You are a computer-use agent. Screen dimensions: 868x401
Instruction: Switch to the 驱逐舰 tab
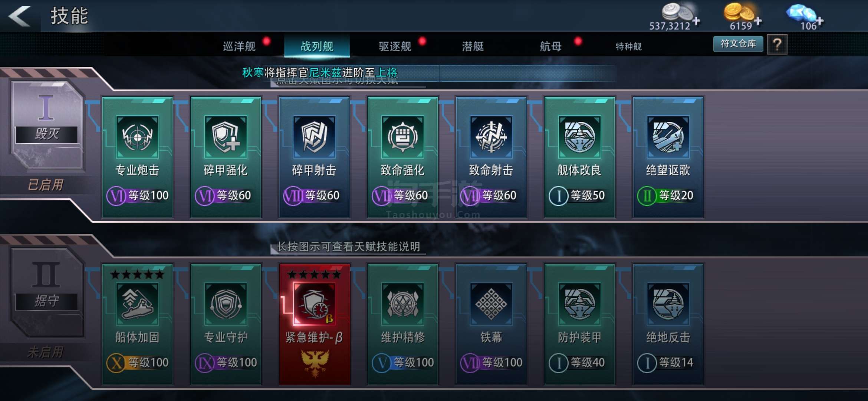click(x=395, y=46)
